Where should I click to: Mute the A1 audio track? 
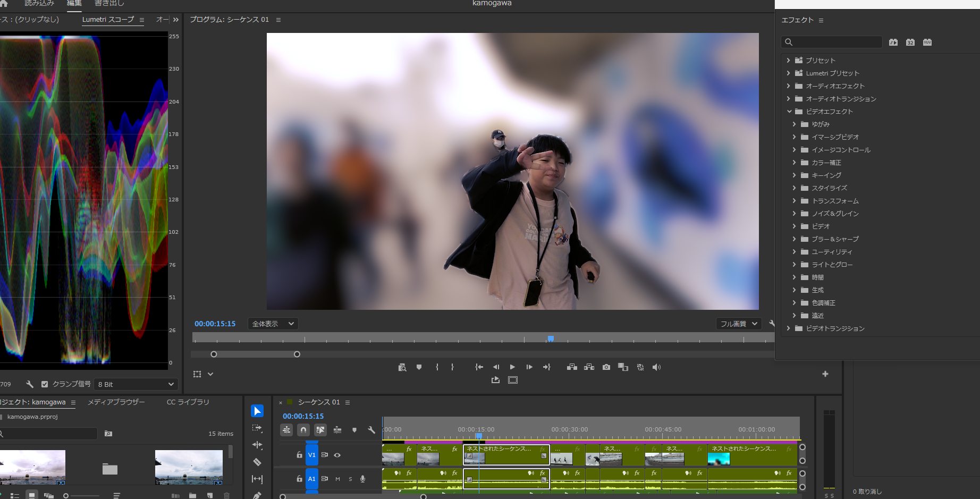tap(337, 479)
